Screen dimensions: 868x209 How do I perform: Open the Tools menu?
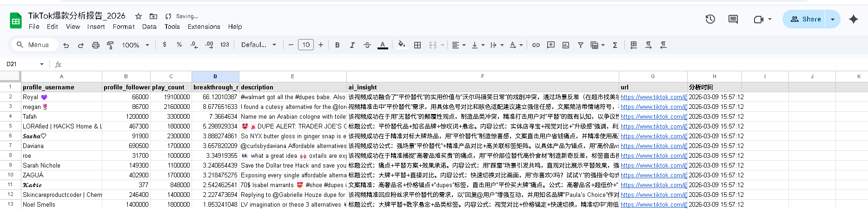click(x=172, y=27)
